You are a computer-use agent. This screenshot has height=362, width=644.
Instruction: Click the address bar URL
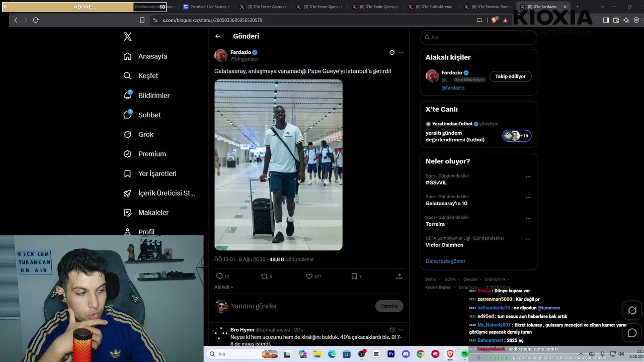[212, 20]
